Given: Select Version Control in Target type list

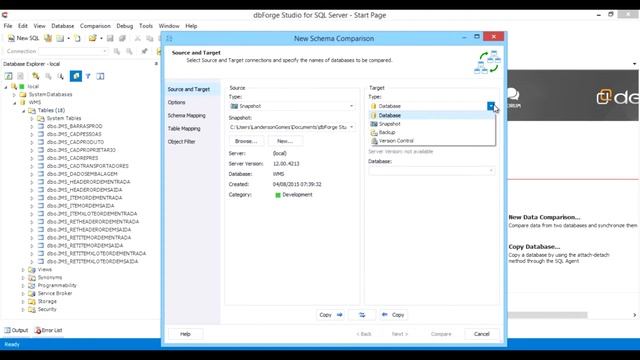Looking at the screenshot, I should pos(432,141).
